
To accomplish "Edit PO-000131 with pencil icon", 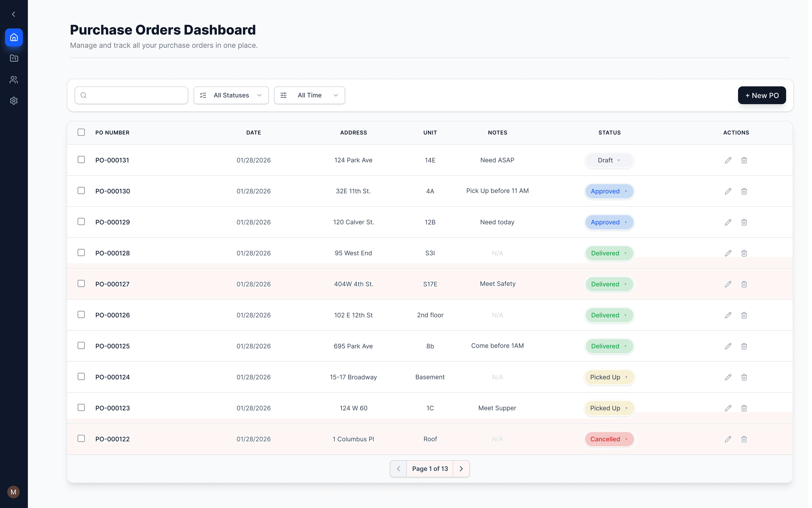I will point(728,160).
